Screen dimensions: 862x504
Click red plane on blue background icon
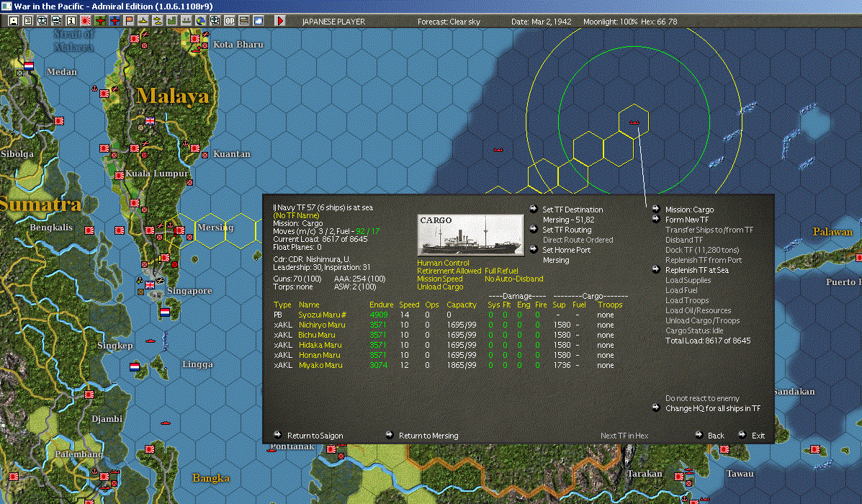click(x=115, y=21)
